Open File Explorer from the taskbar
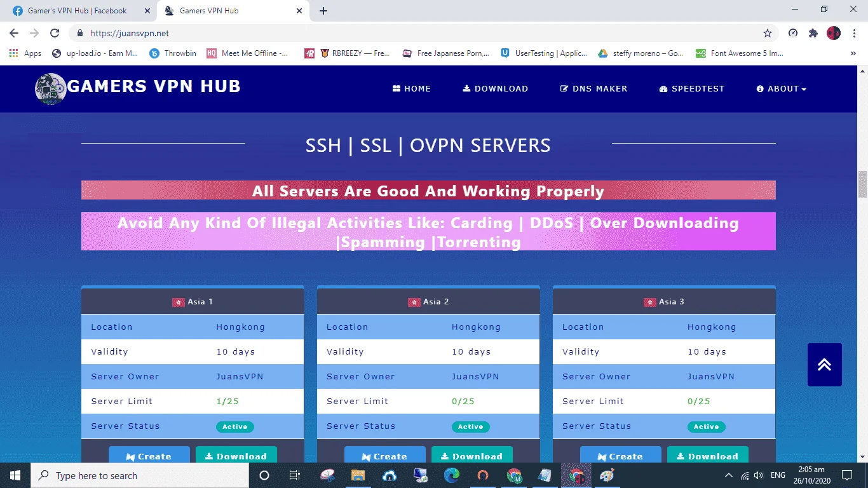 tap(358, 475)
